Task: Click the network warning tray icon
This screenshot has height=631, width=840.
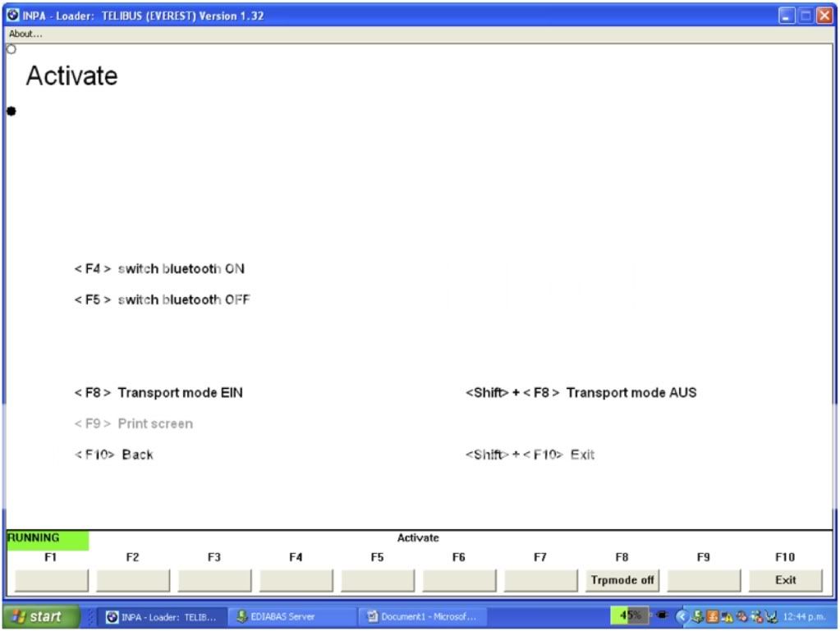Action: click(726, 617)
